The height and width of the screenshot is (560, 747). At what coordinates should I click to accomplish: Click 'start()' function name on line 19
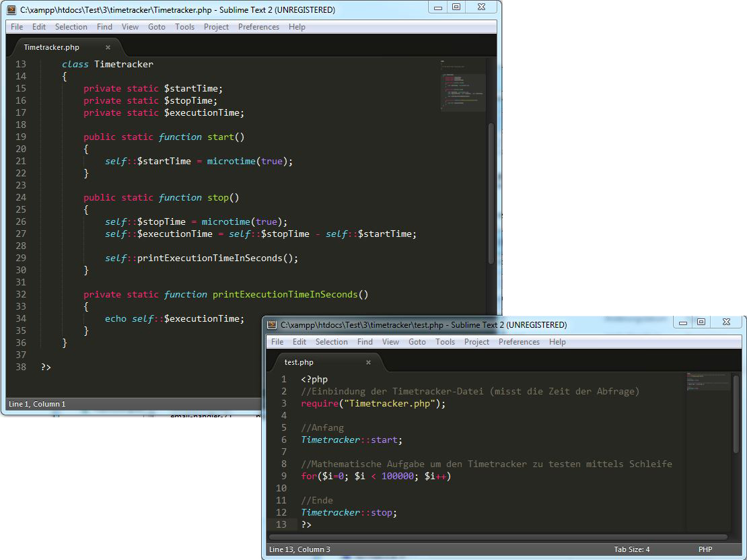point(226,137)
